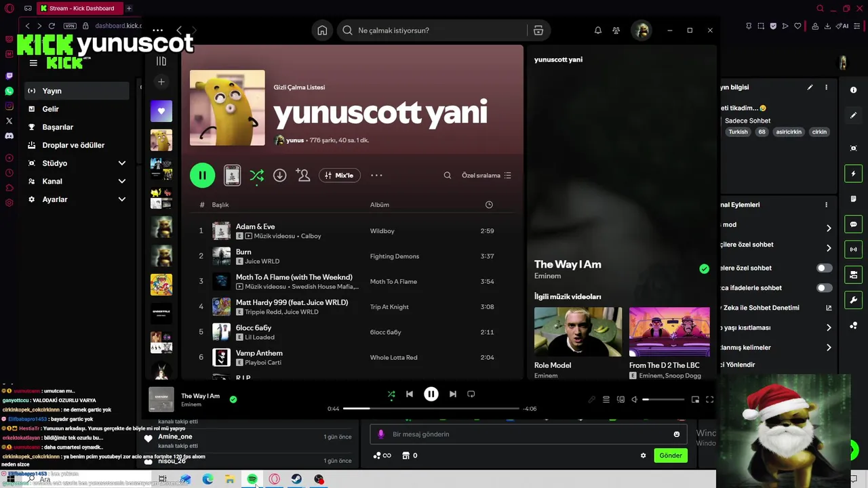The height and width of the screenshot is (488, 868).
Task: Open the Role Model music video
Action: 578,332
